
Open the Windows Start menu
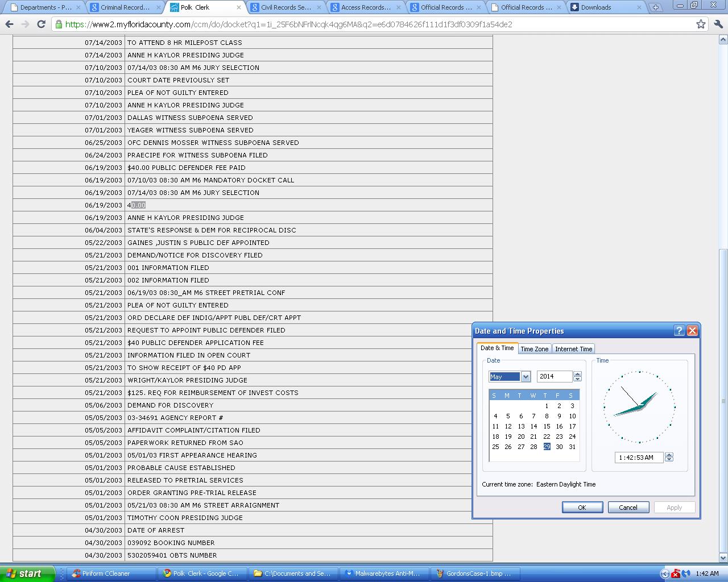point(27,573)
